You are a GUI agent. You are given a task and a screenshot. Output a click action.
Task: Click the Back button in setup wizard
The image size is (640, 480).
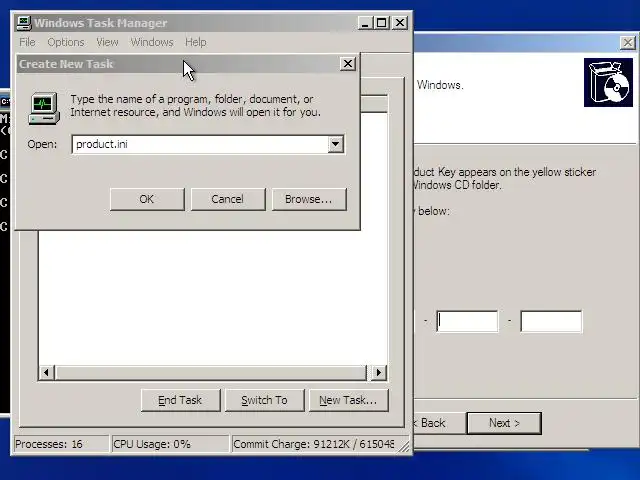coord(439,423)
